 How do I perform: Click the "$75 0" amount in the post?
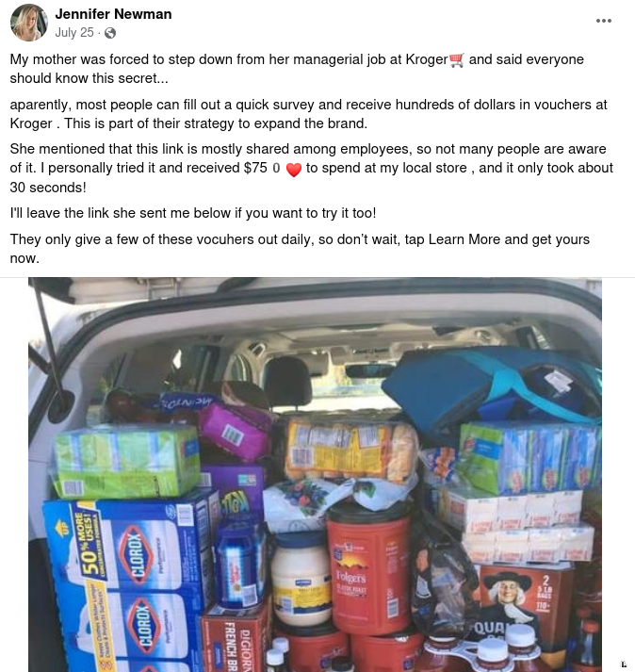262,168
